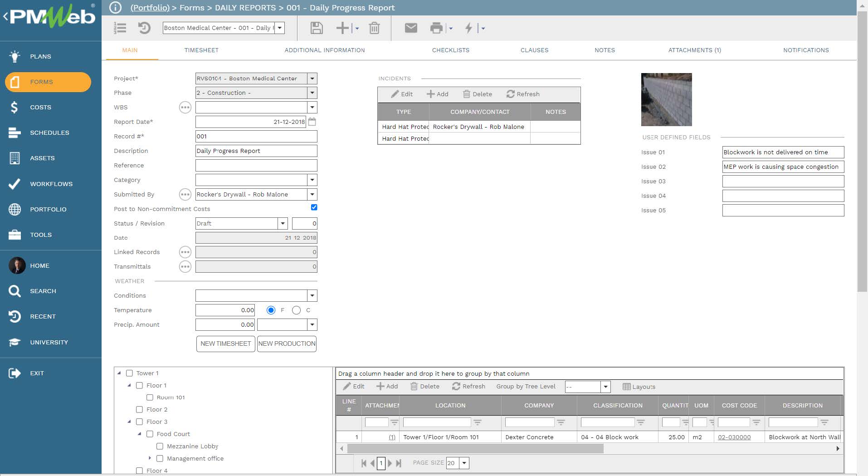Image resolution: width=868 pixels, height=476 pixels.
Task: Click the delete (trash) icon in the toolbar
Action: (x=374, y=28)
